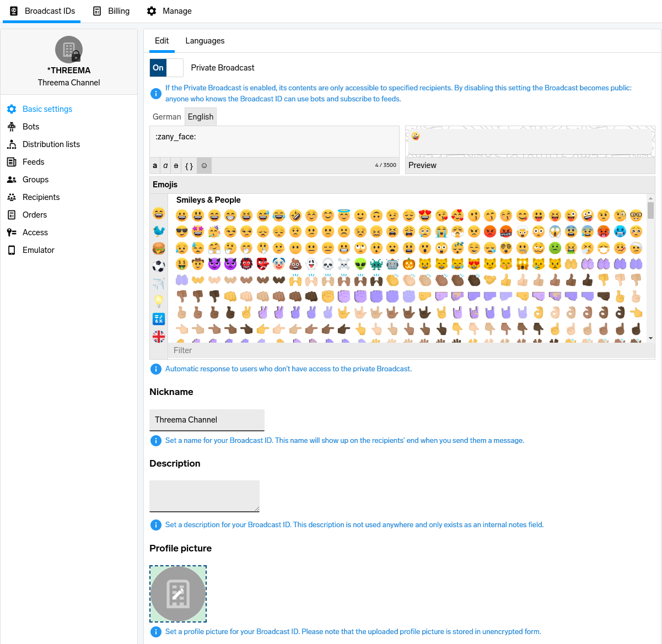Screen dimensions: 662x644
Task: Insert the star-struck emoji
Action: coord(198,231)
